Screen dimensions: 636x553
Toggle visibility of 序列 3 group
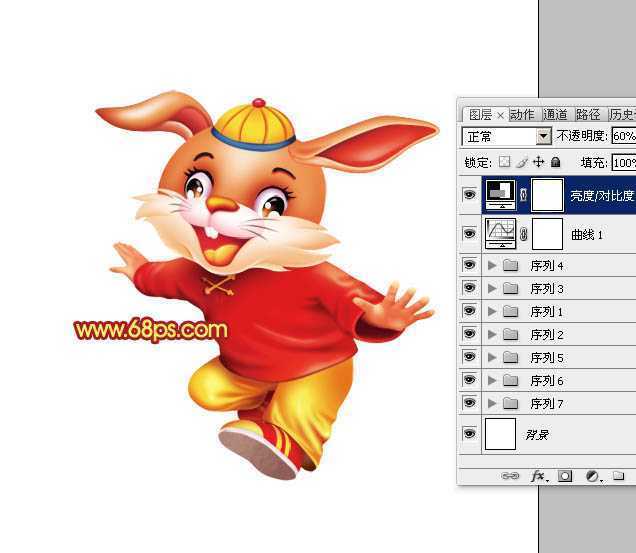click(x=469, y=288)
